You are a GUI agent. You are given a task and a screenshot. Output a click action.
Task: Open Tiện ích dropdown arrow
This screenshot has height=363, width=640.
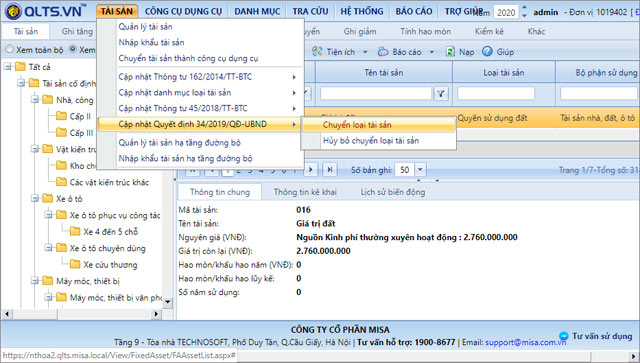click(x=365, y=52)
